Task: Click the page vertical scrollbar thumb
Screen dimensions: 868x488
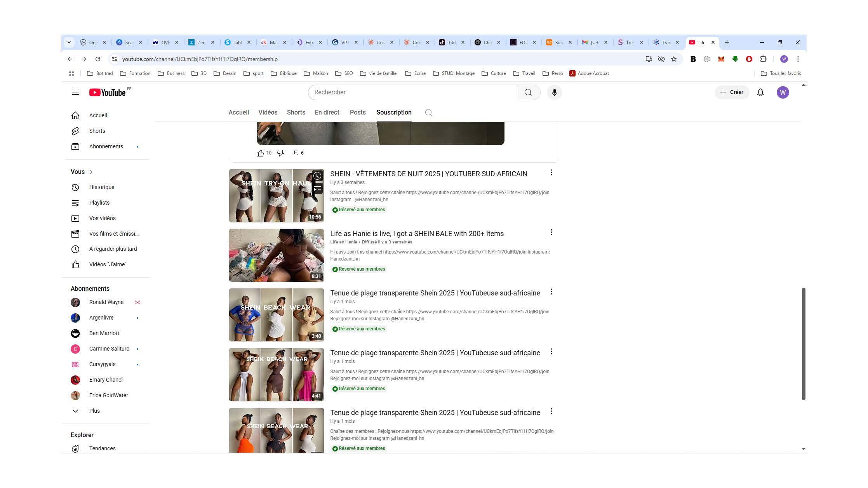Action: (803, 344)
